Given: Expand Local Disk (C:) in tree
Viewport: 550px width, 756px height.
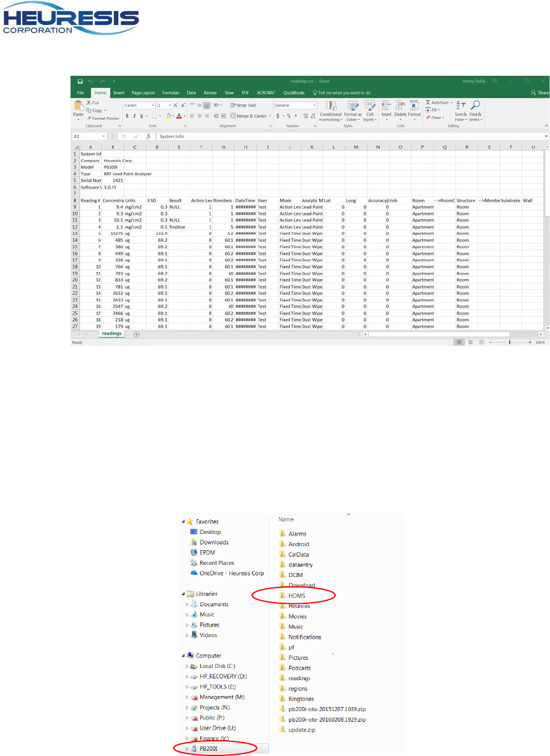Looking at the screenshot, I should (x=187, y=666).
